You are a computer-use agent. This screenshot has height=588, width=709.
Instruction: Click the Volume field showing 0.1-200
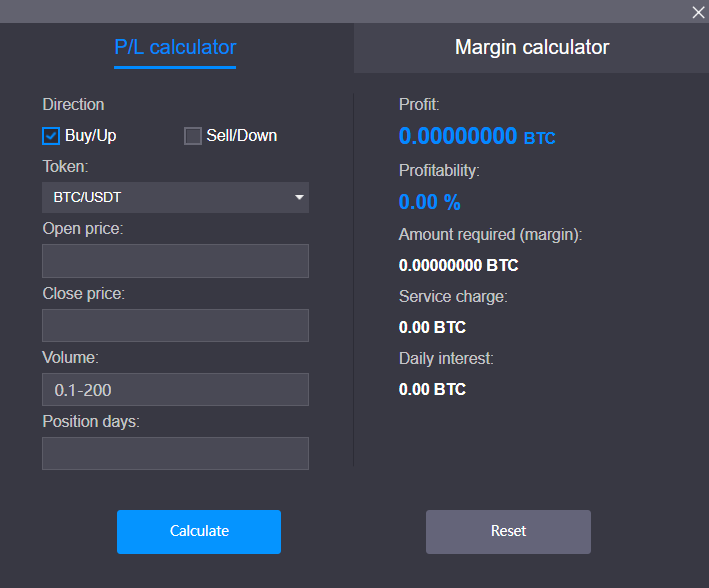coord(175,389)
